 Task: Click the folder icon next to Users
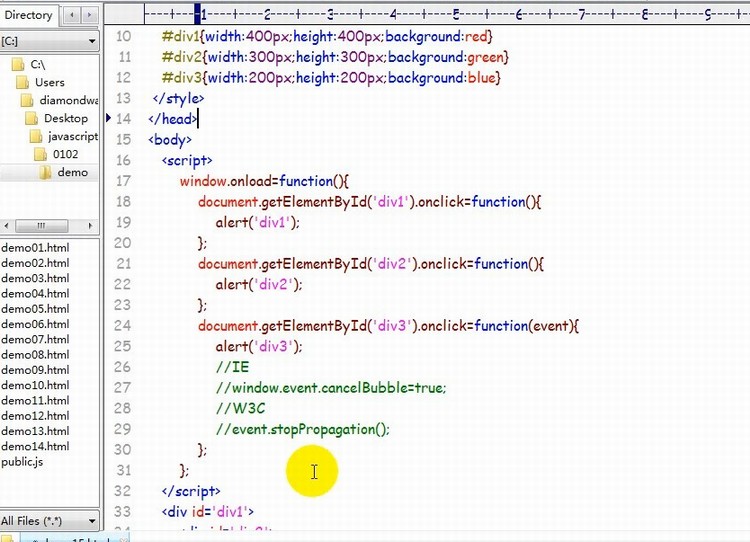point(22,82)
